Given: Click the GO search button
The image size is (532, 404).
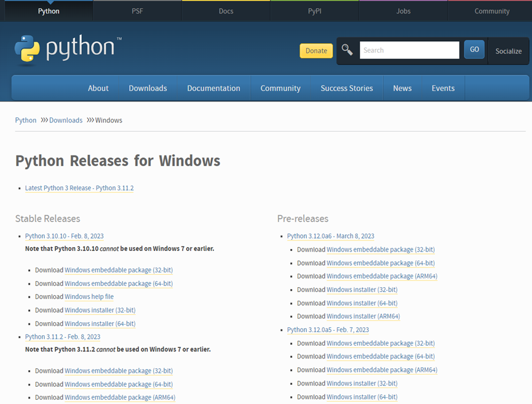Looking at the screenshot, I should pyautogui.click(x=474, y=50).
